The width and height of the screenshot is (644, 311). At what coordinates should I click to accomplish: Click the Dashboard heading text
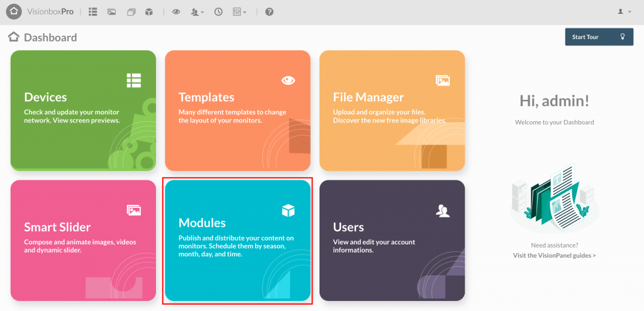click(50, 37)
